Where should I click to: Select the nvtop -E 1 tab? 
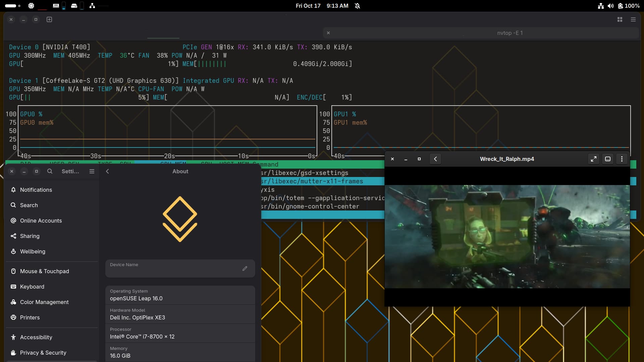(509, 33)
